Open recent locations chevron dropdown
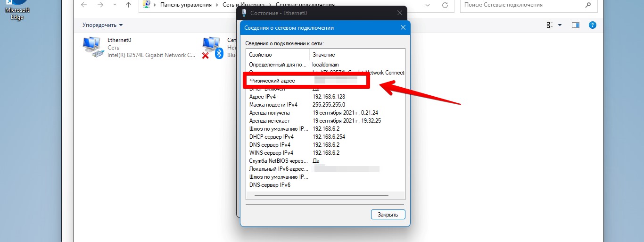Image resolution: width=644 pixels, height=242 pixels. pyautogui.click(x=115, y=5)
